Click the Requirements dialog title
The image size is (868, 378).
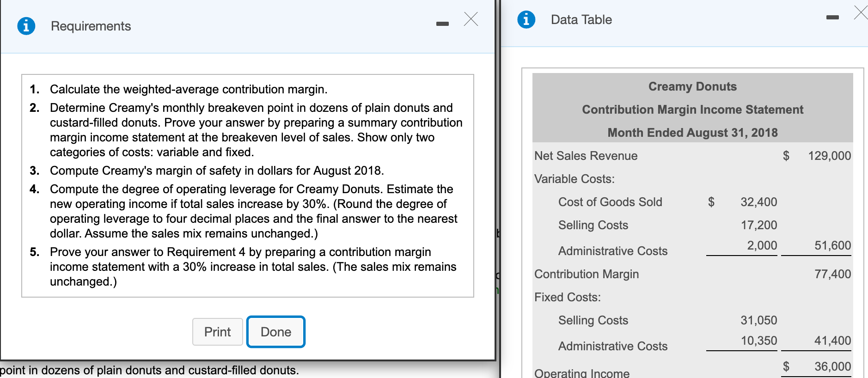[91, 26]
